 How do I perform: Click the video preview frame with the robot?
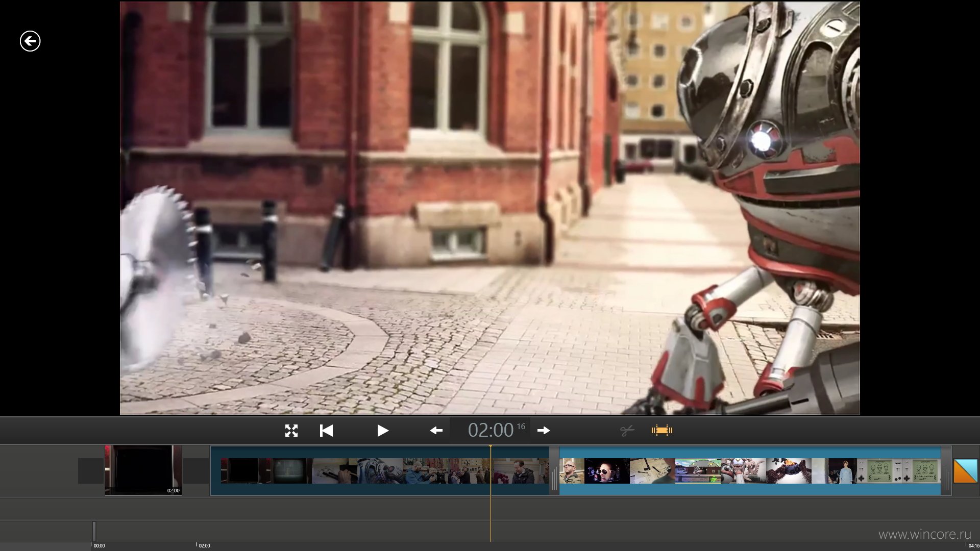(x=490, y=208)
